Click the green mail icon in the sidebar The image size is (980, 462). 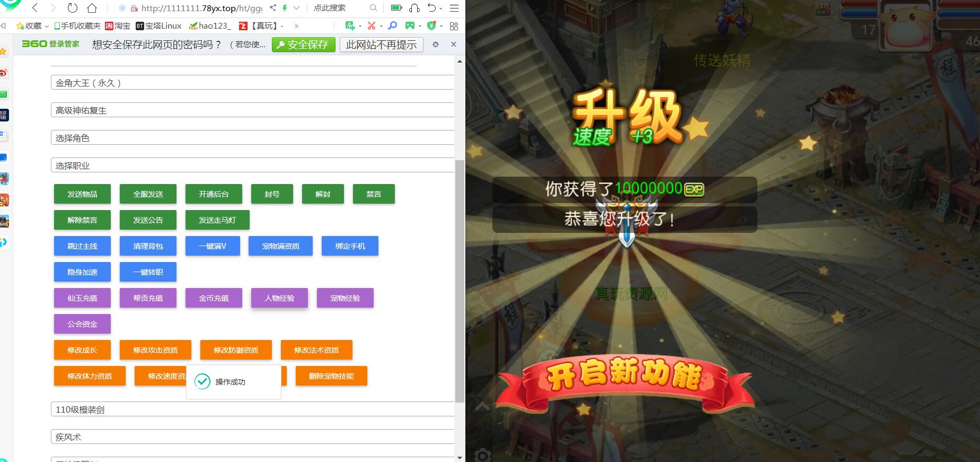pyautogui.click(x=4, y=94)
